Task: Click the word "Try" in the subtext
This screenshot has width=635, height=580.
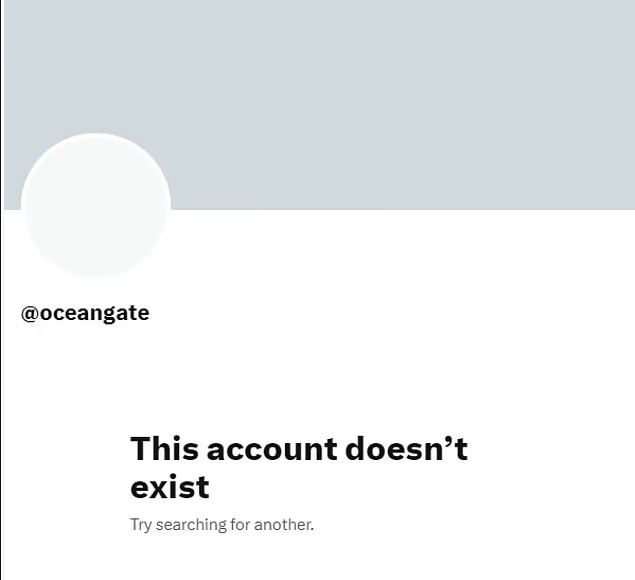Action: (x=141, y=525)
